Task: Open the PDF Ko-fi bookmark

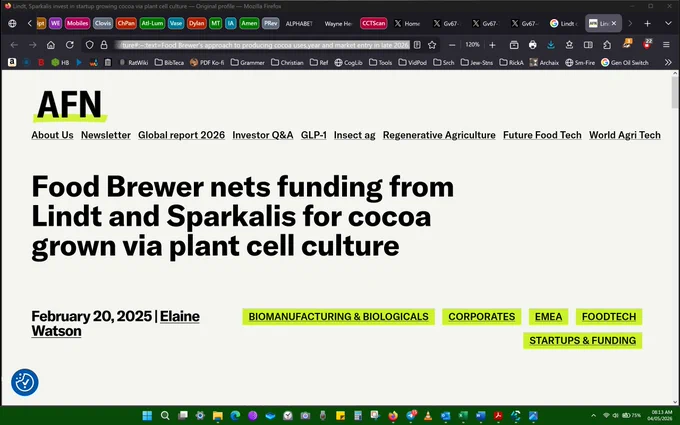Action: pos(207,62)
